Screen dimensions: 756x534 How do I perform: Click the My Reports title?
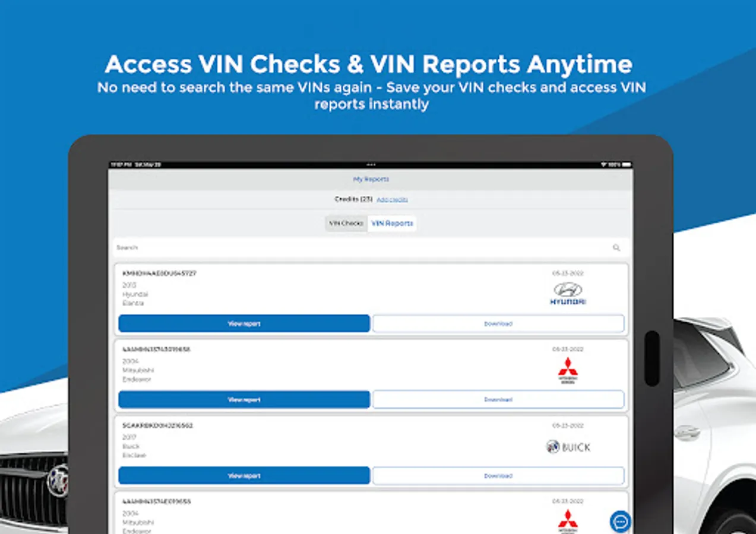371,179
